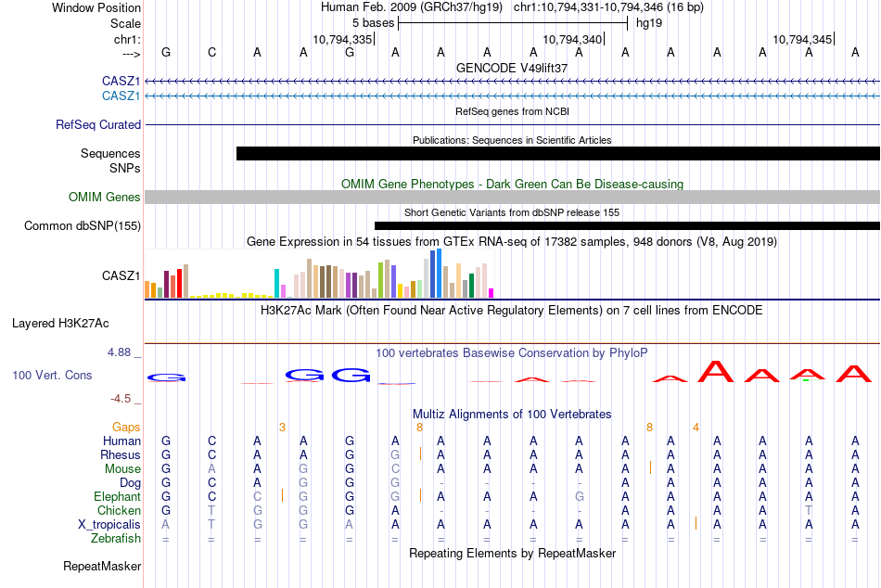Click the black Common dbSNP variant bar
Viewport: 881px width, 588px height.
click(627, 226)
